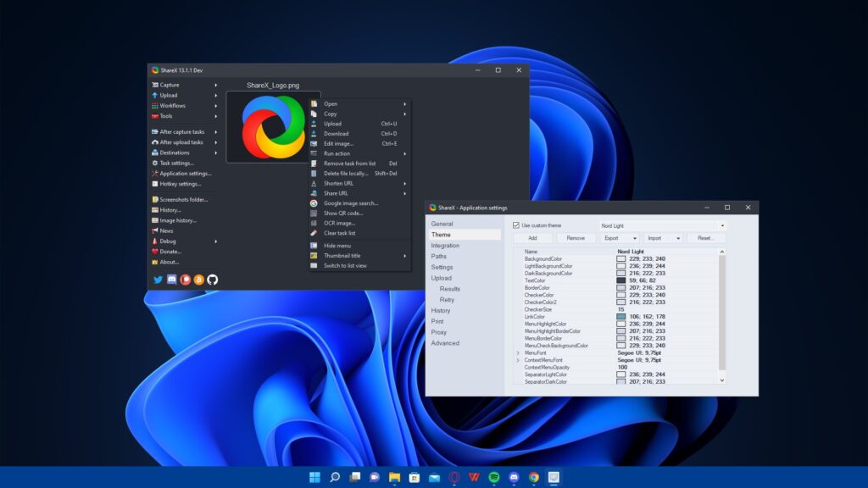Viewport: 868px width, 488px height.
Task: Click the BackgroundColor swatch
Action: click(621, 259)
